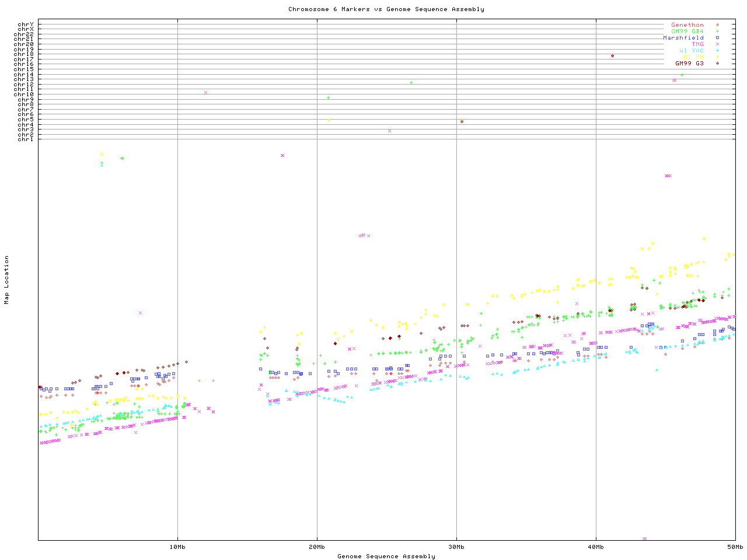The height and width of the screenshot is (560, 747).
Task: Click the green plus GM99 GB4 legend marker
Action: click(x=717, y=32)
